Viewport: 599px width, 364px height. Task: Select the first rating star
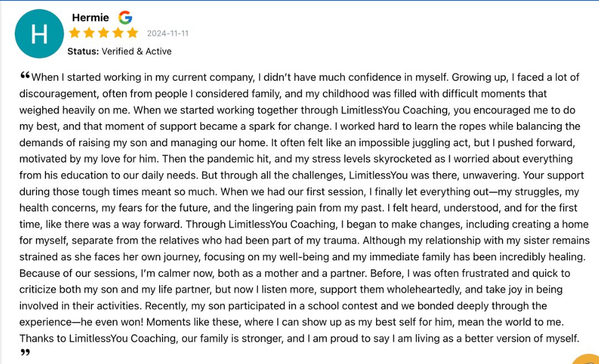point(74,33)
